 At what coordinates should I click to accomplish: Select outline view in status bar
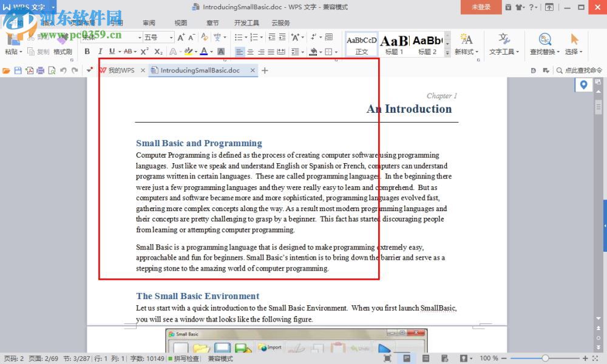[426, 359]
